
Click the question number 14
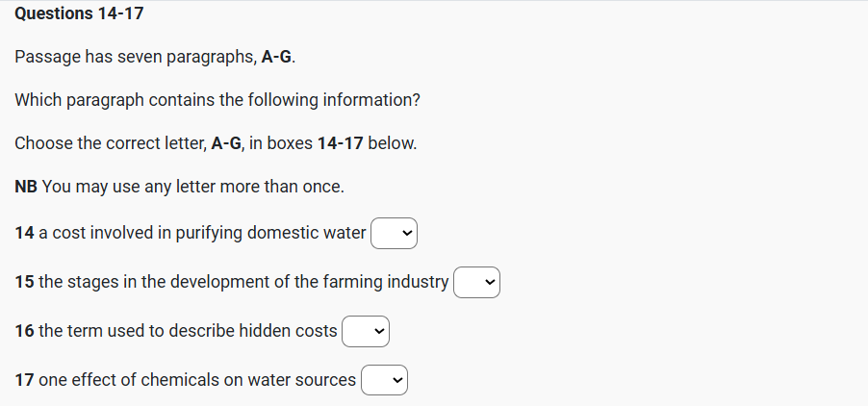25,233
